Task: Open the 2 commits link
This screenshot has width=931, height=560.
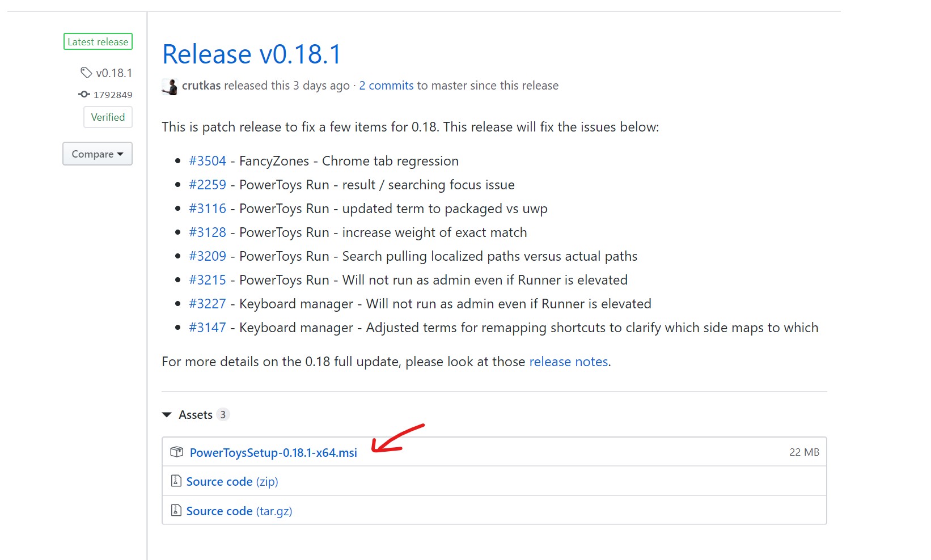Action: pos(386,86)
